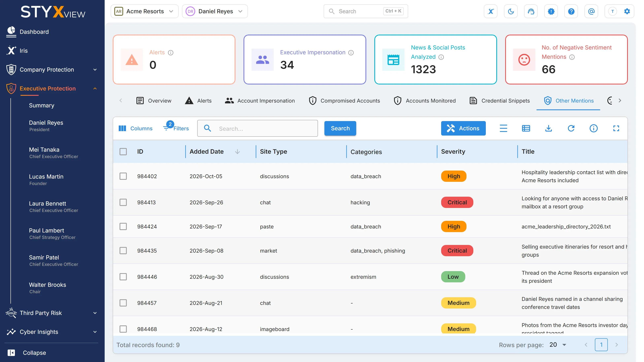Check the row for ID 984435
The width and height of the screenshot is (644, 362).
pyautogui.click(x=123, y=251)
